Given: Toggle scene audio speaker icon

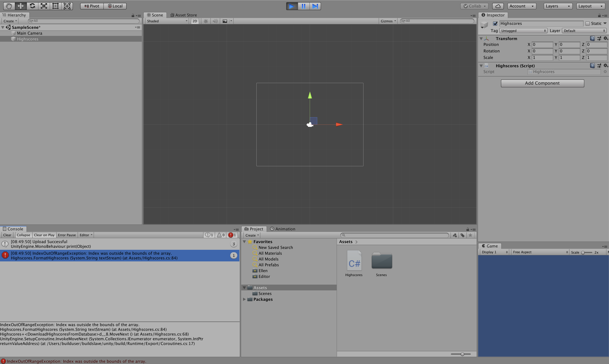Looking at the screenshot, I should click(x=215, y=21).
